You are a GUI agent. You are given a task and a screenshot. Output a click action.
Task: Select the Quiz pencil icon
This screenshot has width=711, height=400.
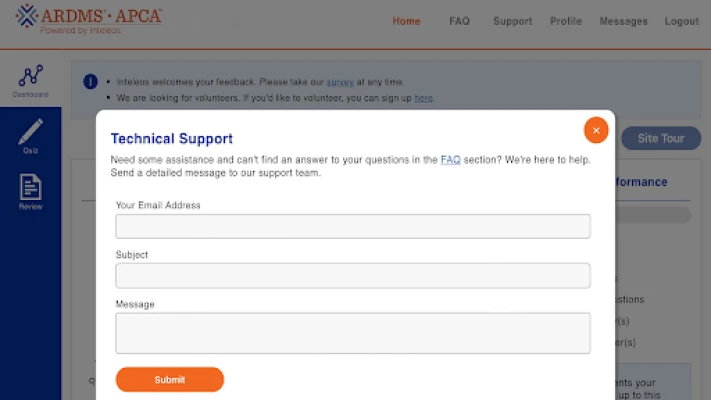[30, 135]
